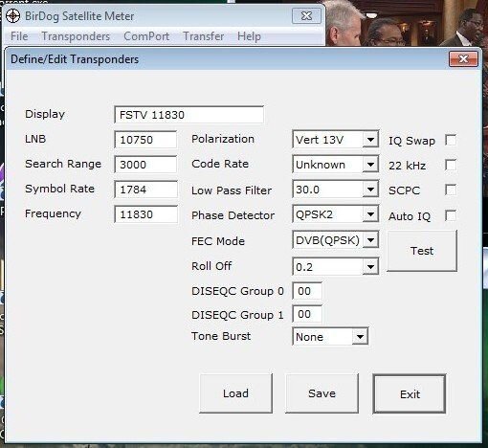This screenshot has height=448, width=488.
Task: Open the Transponders menu
Action: click(76, 36)
